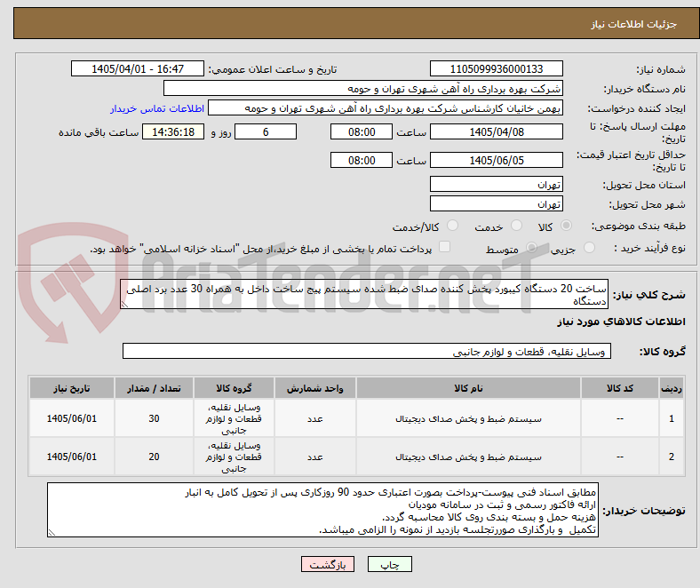Click the delivery city field تهران
This screenshot has height=588, width=700.
497,203
